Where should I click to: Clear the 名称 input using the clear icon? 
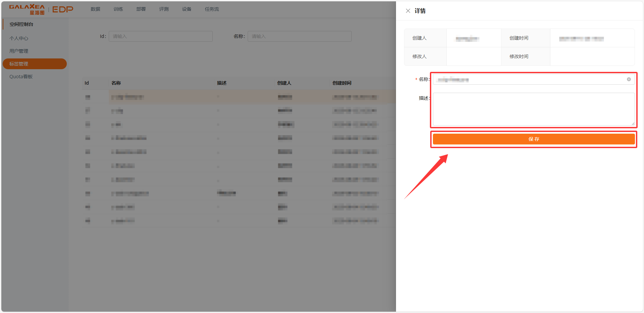628,79
